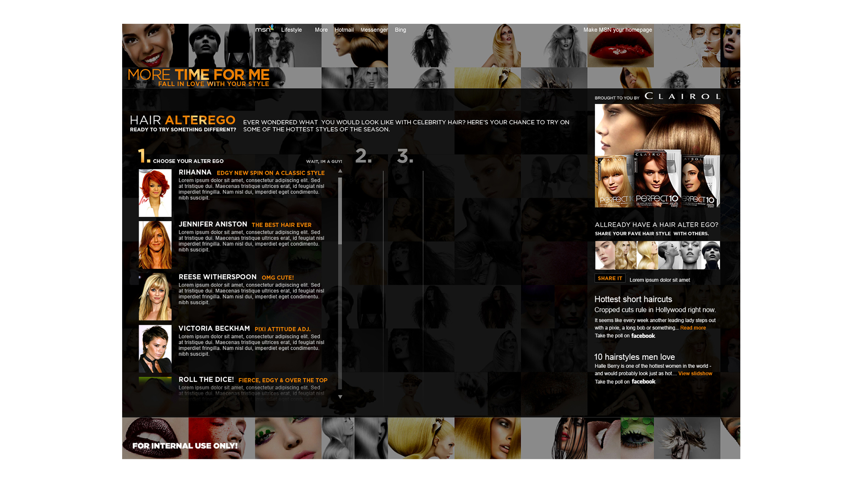862x504 pixels.
Task: Click the MSN butterfly logo
Action: click(x=264, y=29)
